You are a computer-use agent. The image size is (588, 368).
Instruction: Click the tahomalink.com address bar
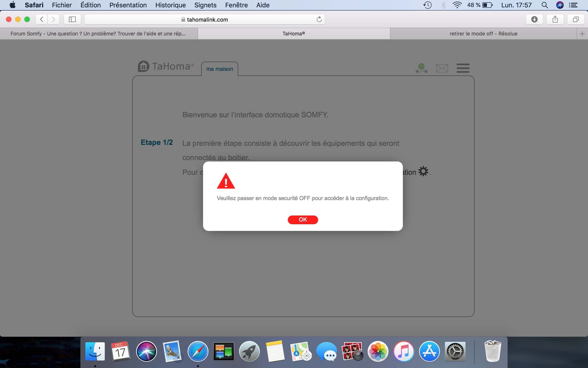205,20
